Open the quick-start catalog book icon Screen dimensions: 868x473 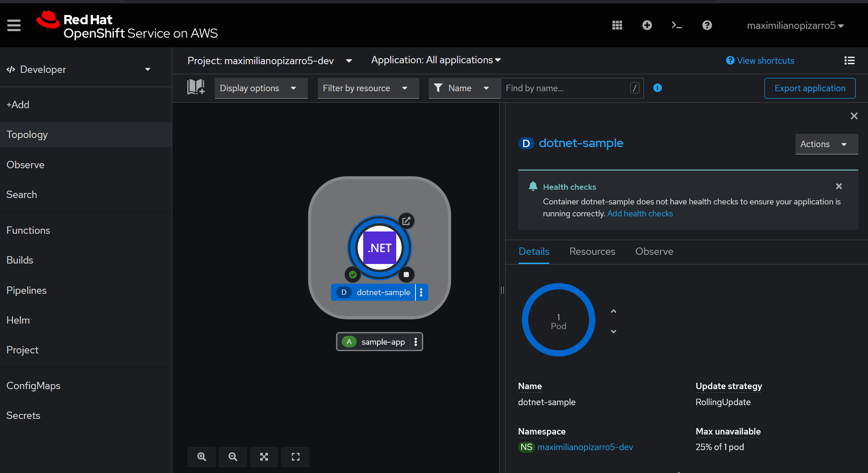(196, 87)
